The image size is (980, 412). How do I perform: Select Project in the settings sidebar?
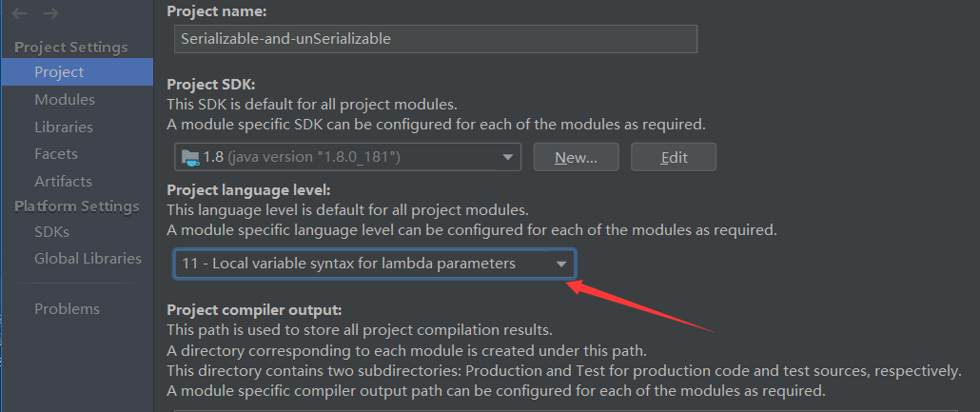click(x=59, y=72)
